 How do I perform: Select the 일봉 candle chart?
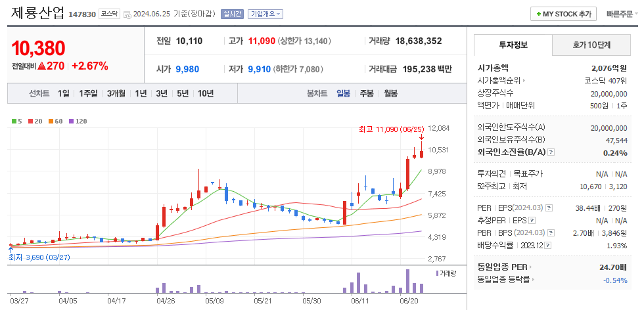click(x=343, y=93)
